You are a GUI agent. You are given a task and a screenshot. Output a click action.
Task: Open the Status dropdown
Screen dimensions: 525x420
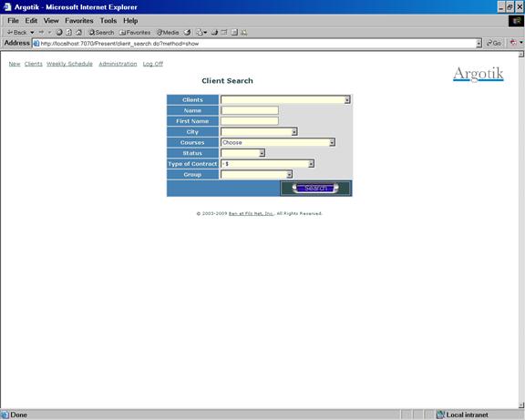coord(242,153)
